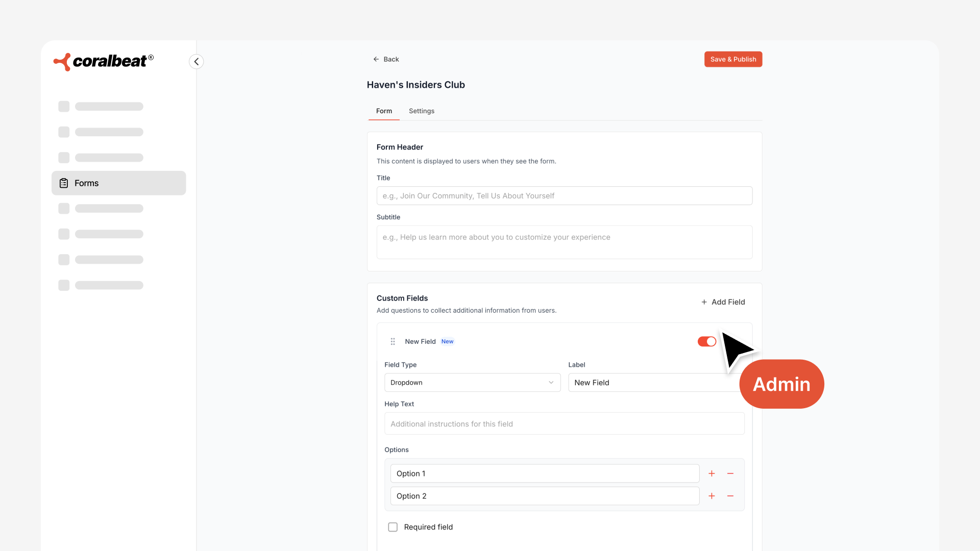Click plus icon next to Option 2
The image size is (980, 551).
point(712,496)
